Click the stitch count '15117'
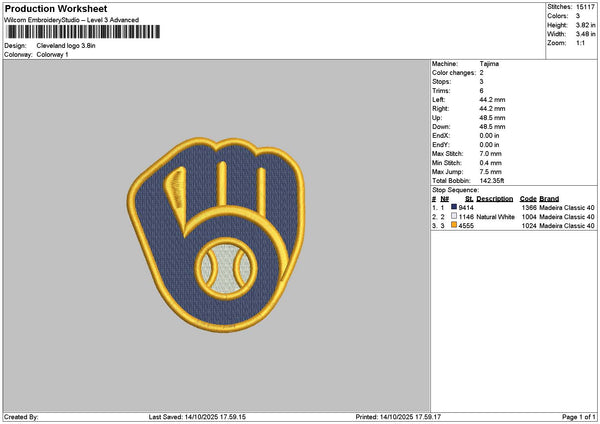The width and height of the screenshot is (600, 424). 585,7
